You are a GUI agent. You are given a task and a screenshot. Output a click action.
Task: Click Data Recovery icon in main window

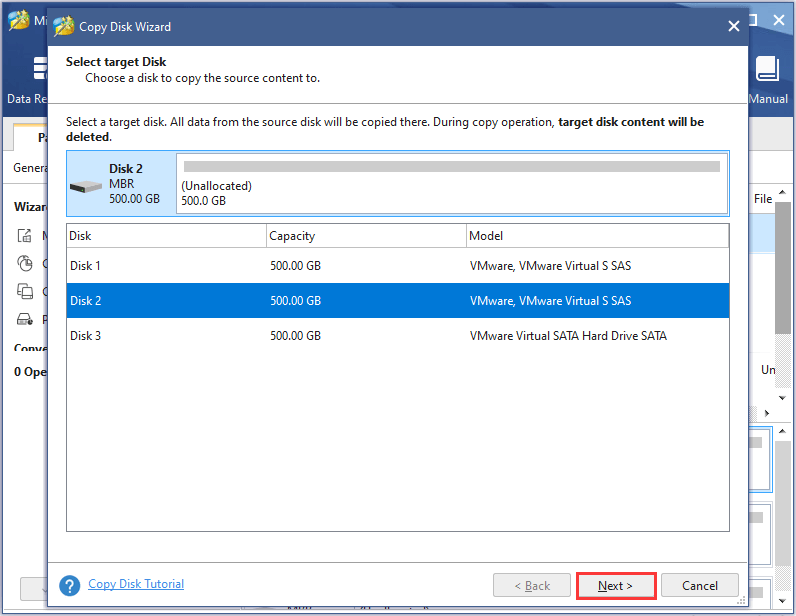click(40, 69)
